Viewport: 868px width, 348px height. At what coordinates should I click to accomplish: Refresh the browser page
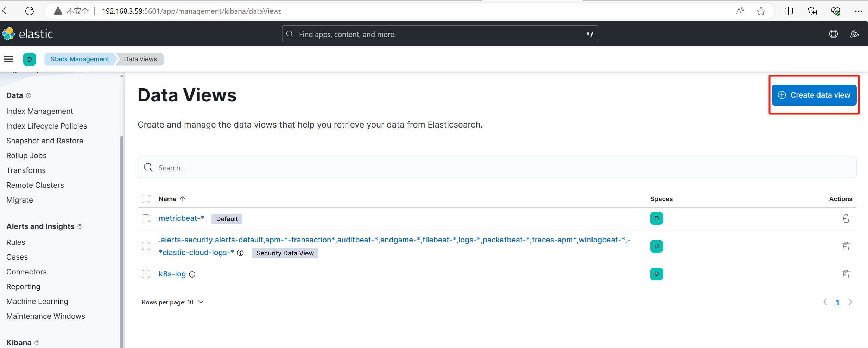[x=30, y=11]
